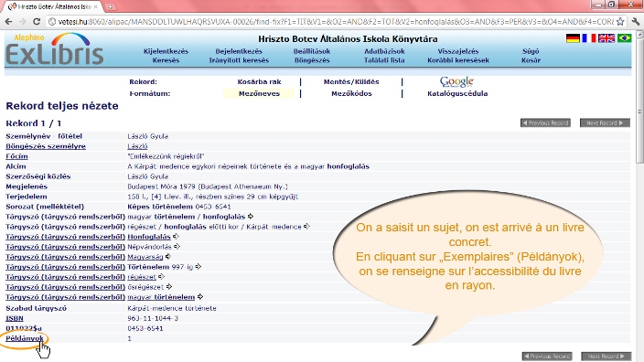Open the Beállítások menu item
The image size is (644, 362).
312,51
